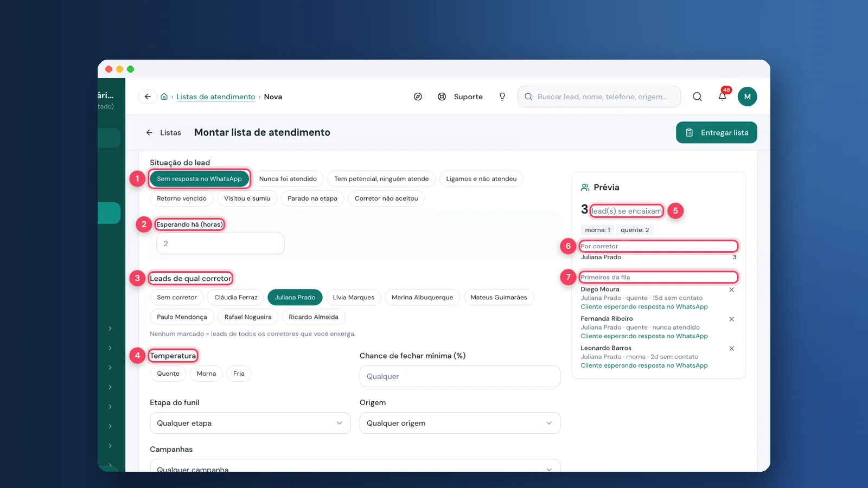Remove Fernanda Ribeiro from the queue preview
Viewport: 868px width, 488px height.
coord(732,319)
